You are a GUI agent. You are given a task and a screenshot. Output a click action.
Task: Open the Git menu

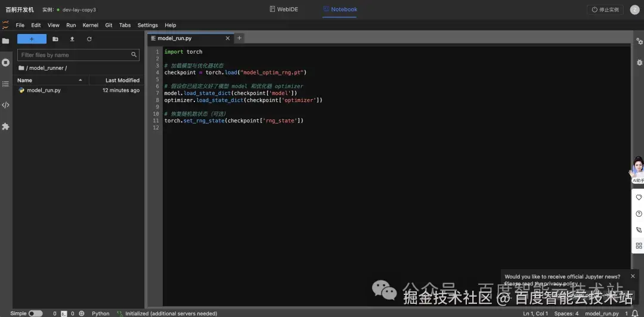[x=109, y=25]
